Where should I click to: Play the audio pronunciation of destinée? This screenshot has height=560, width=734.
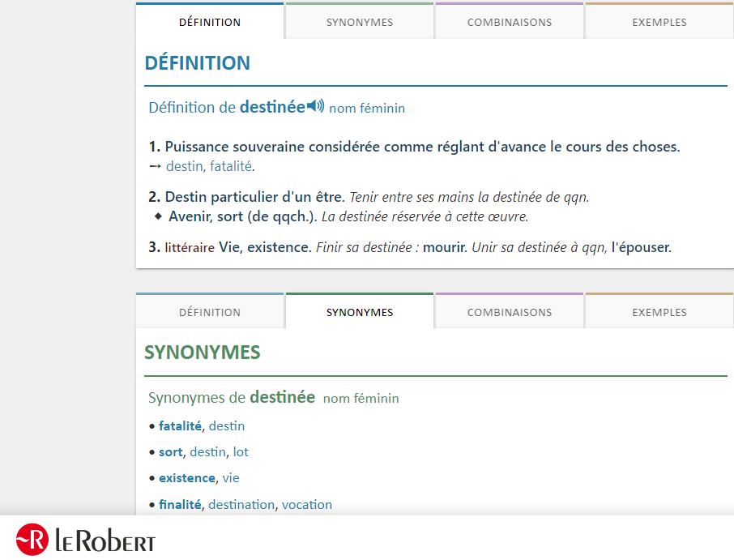316,106
